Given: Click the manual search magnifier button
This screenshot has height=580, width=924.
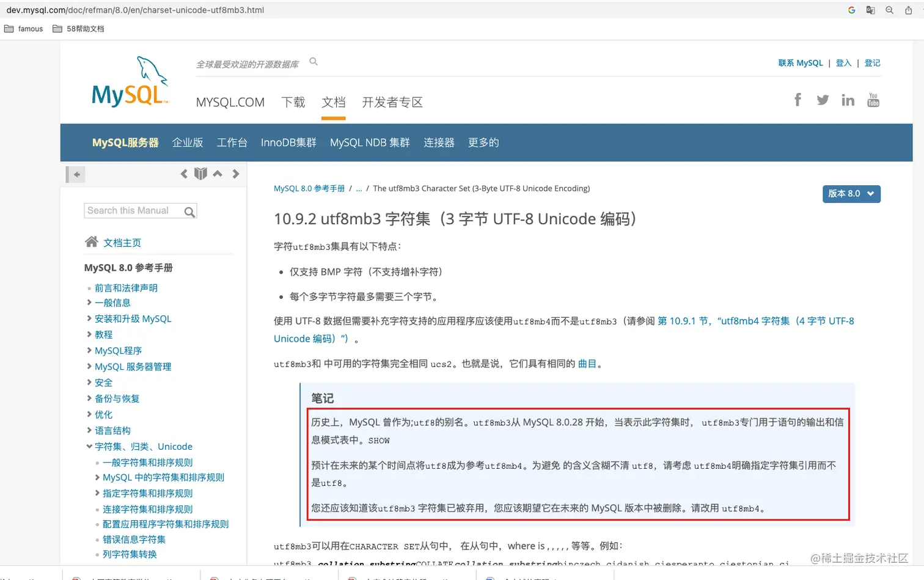Looking at the screenshot, I should pos(189,211).
